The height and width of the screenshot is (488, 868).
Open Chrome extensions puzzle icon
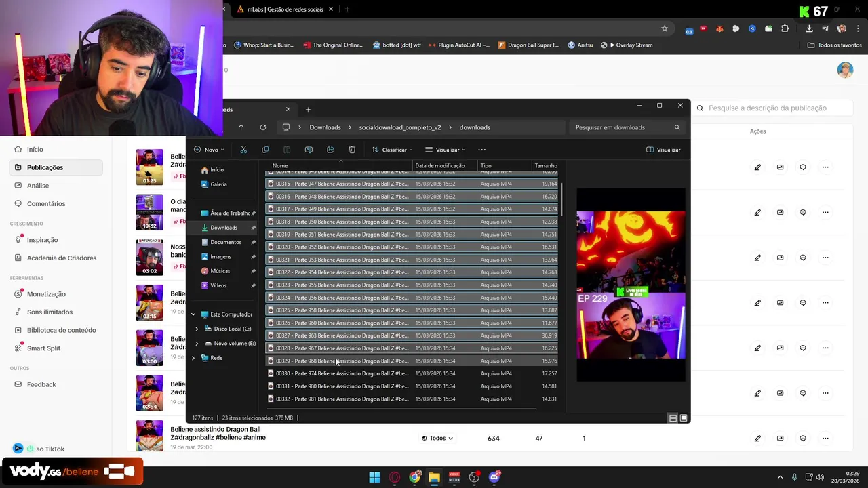pos(785,28)
